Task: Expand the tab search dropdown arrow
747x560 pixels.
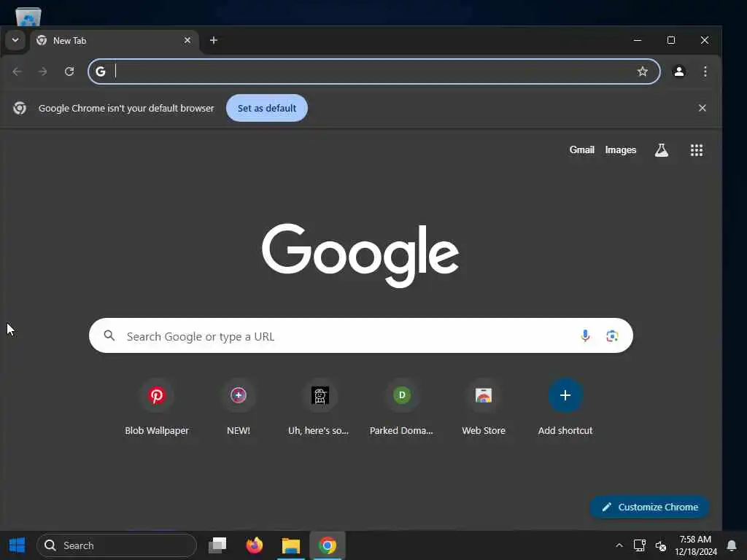Action: click(15, 40)
